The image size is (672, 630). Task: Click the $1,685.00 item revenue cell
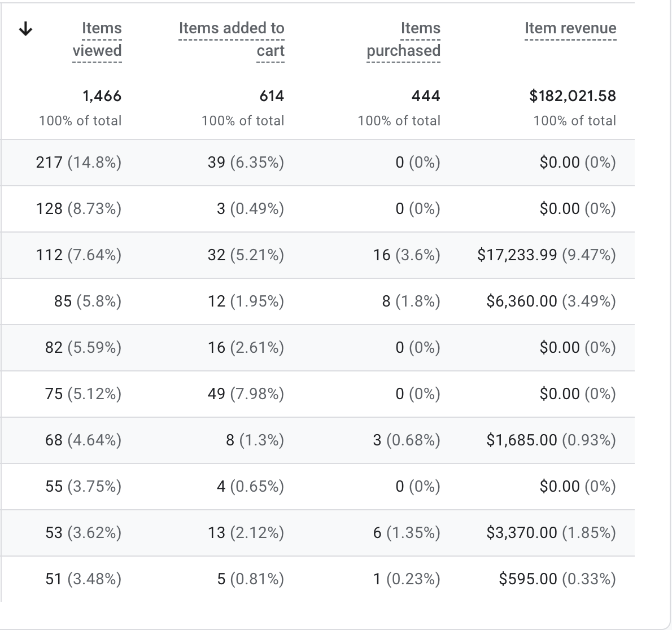[x=551, y=440]
